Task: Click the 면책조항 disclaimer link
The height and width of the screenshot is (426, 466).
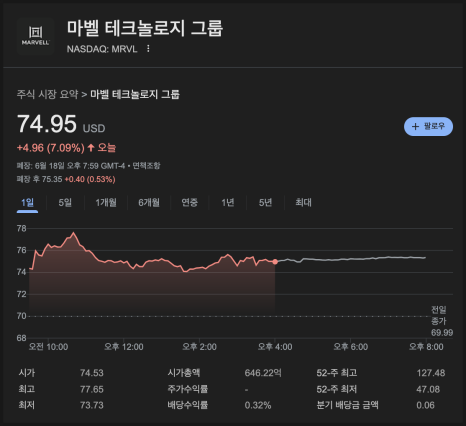Action: pyautogui.click(x=146, y=166)
